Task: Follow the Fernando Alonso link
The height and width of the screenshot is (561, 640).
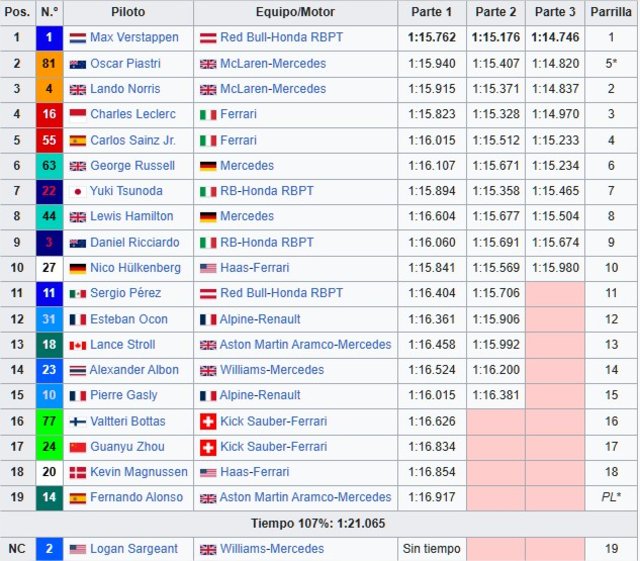Action: [136, 497]
